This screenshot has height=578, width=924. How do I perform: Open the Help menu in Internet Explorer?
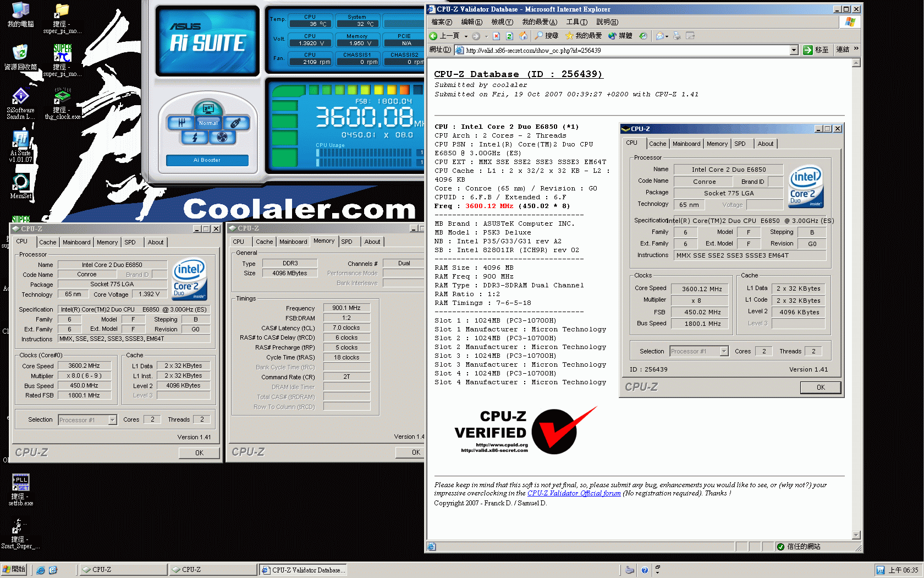(607, 22)
